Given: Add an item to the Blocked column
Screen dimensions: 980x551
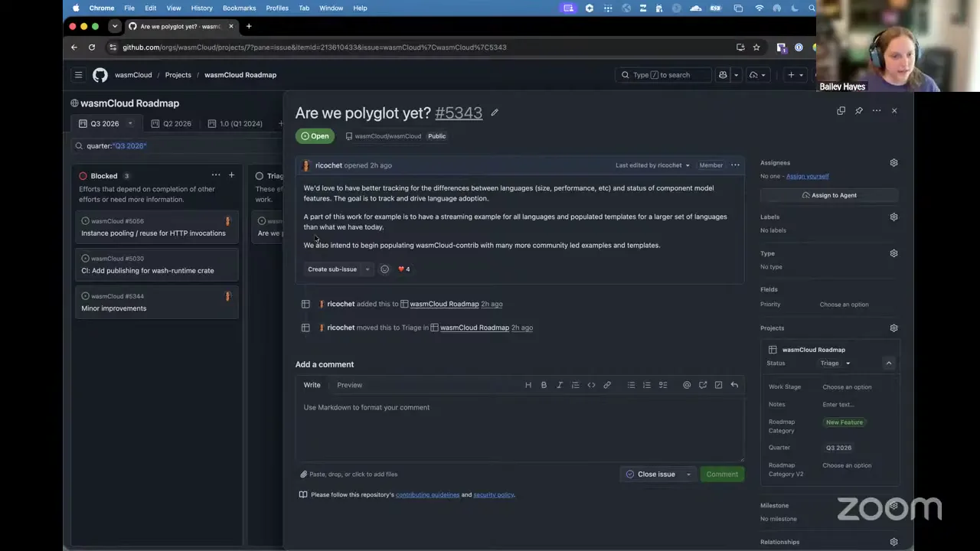Looking at the screenshot, I should pos(231,175).
